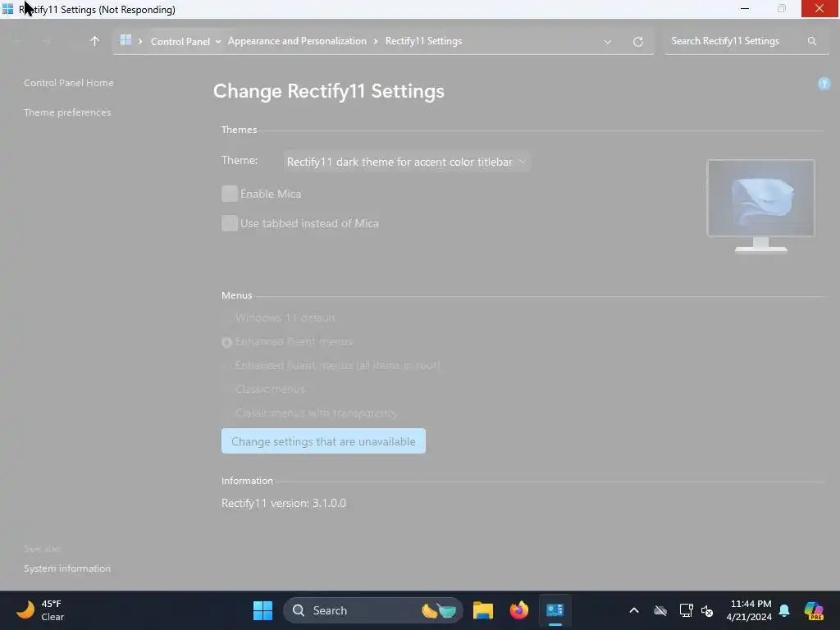The width and height of the screenshot is (840, 630).
Task: Click the muted volume tray icon
Action: 707,610
